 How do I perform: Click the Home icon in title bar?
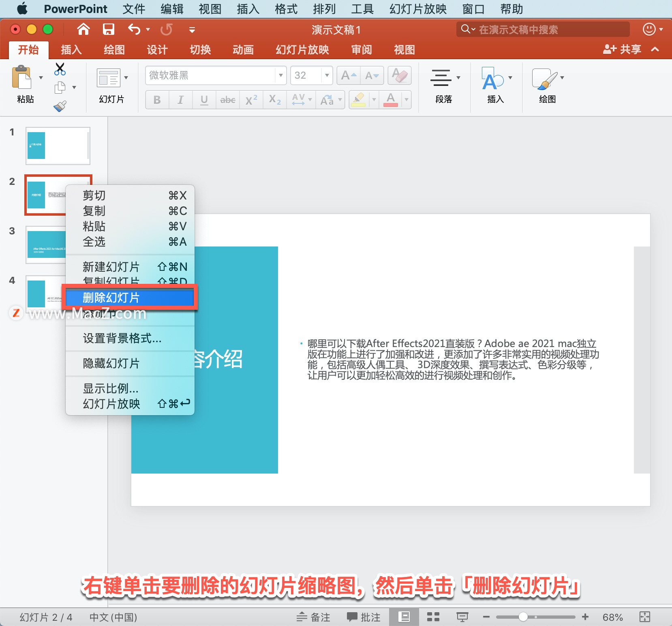click(x=83, y=29)
